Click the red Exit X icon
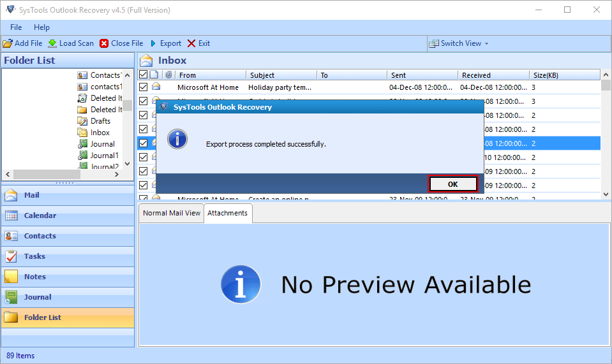Viewport: 612px width, 364px height. click(191, 43)
